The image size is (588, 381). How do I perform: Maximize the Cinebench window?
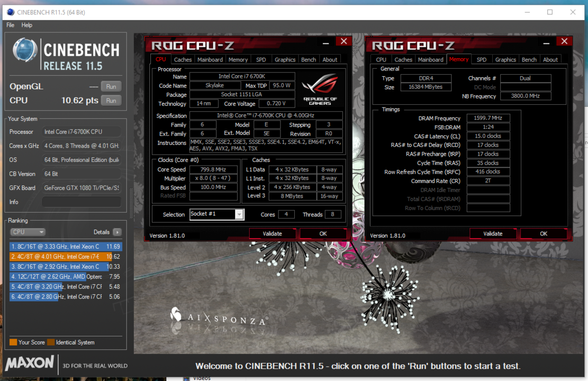pos(550,12)
